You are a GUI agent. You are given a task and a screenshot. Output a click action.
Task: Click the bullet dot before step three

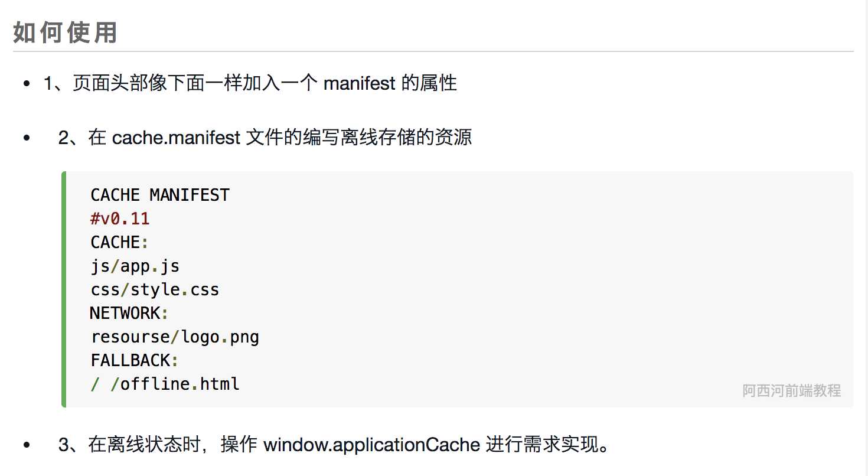[x=27, y=445]
